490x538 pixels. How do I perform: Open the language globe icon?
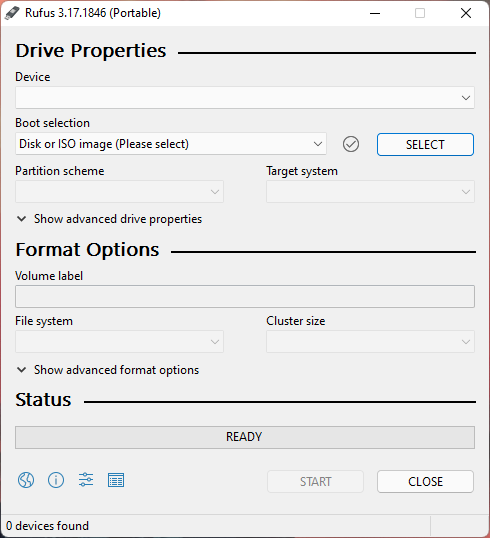coord(26,480)
